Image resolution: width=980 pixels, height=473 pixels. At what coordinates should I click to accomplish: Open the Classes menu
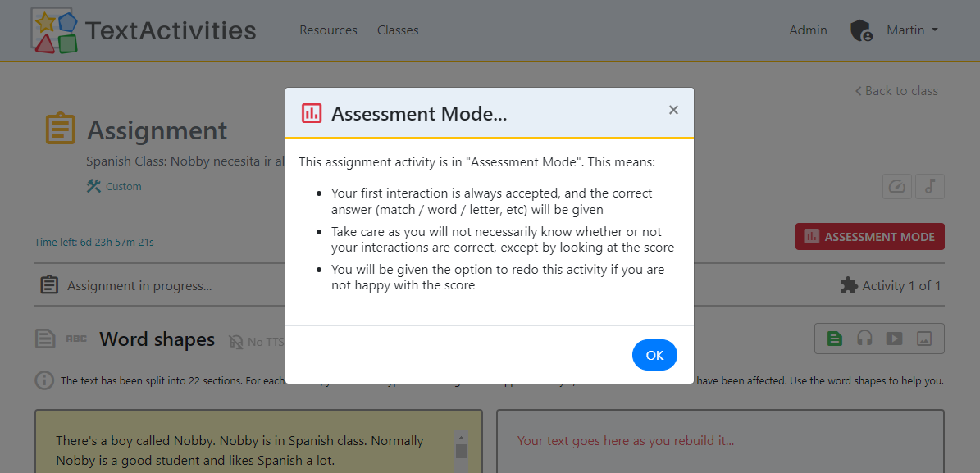398,30
